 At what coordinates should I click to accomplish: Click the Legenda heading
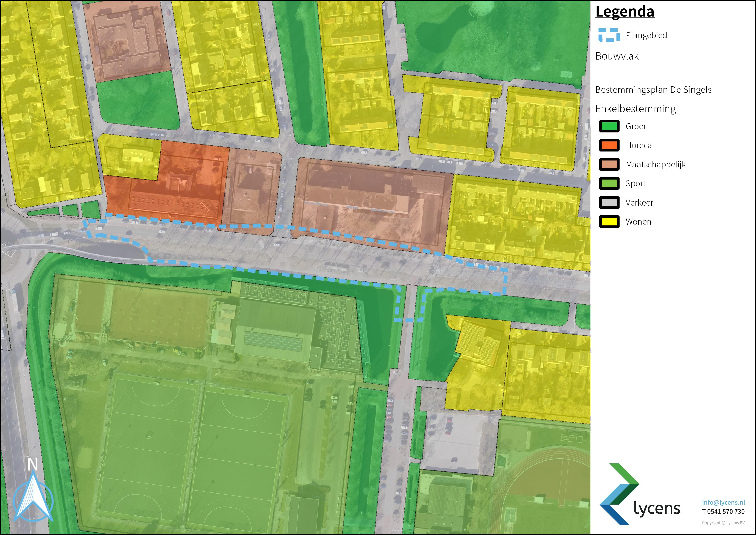click(x=625, y=11)
